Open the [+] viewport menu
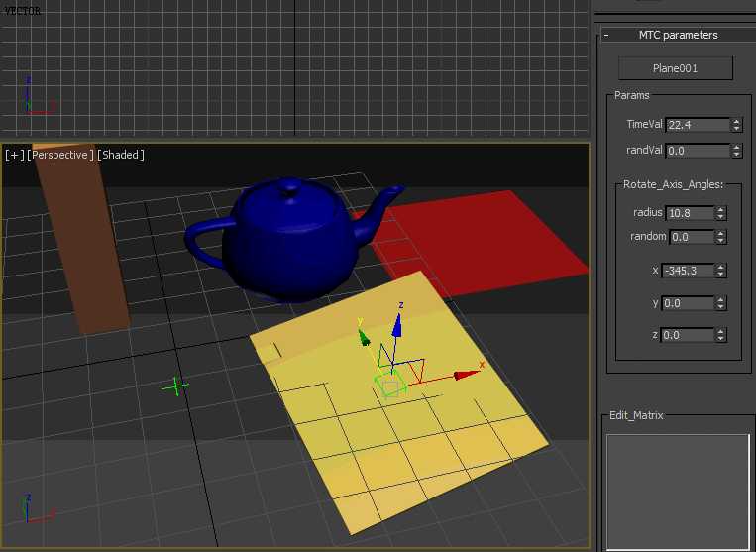The height and width of the screenshot is (552, 756). [x=15, y=155]
